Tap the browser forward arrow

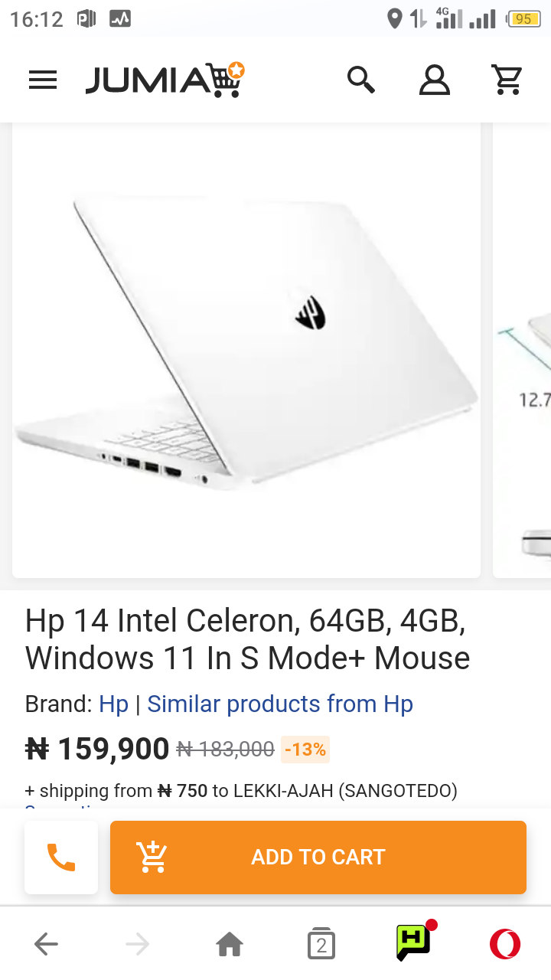pyautogui.click(x=138, y=945)
